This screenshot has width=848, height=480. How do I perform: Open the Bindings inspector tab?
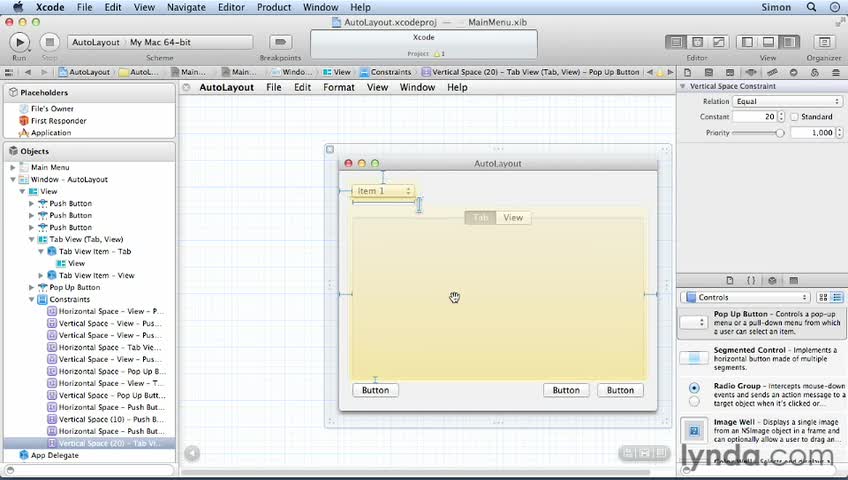pyautogui.click(x=814, y=72)
